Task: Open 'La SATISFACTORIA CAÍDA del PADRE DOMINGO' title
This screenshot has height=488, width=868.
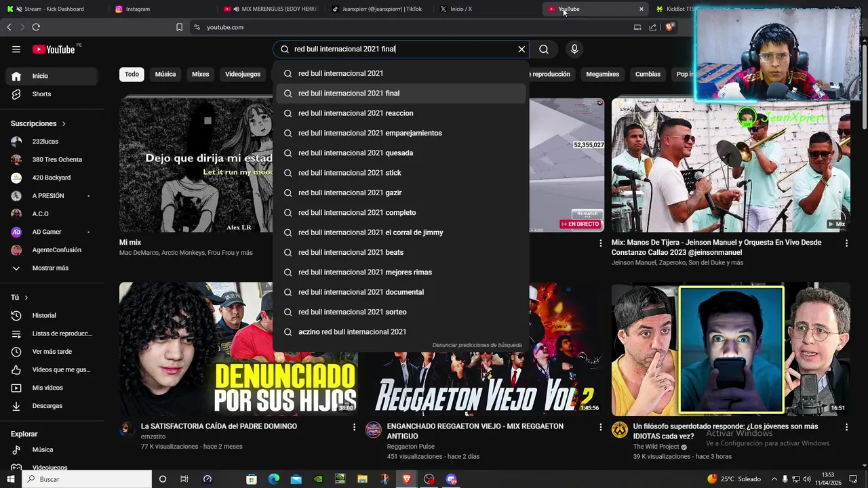Action: tap(219, 426)
